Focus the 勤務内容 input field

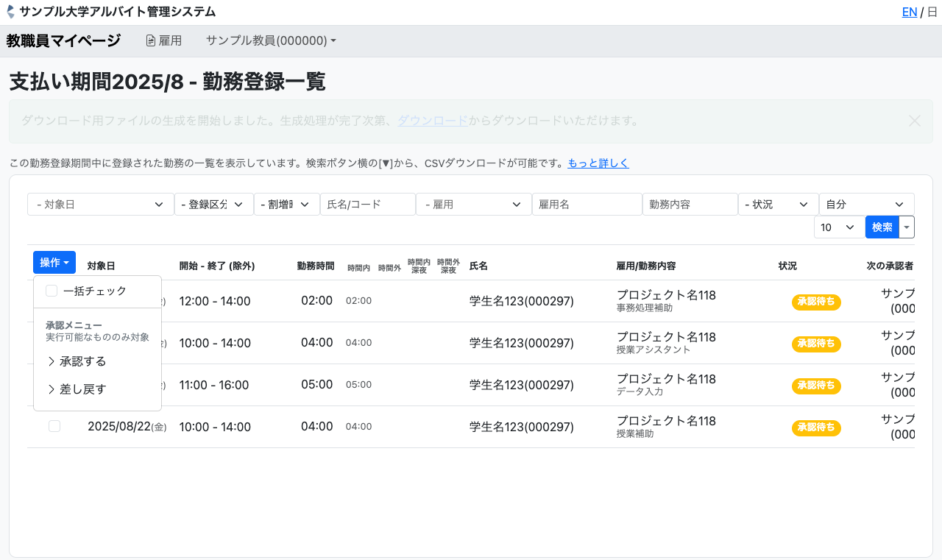pos(690,205)
